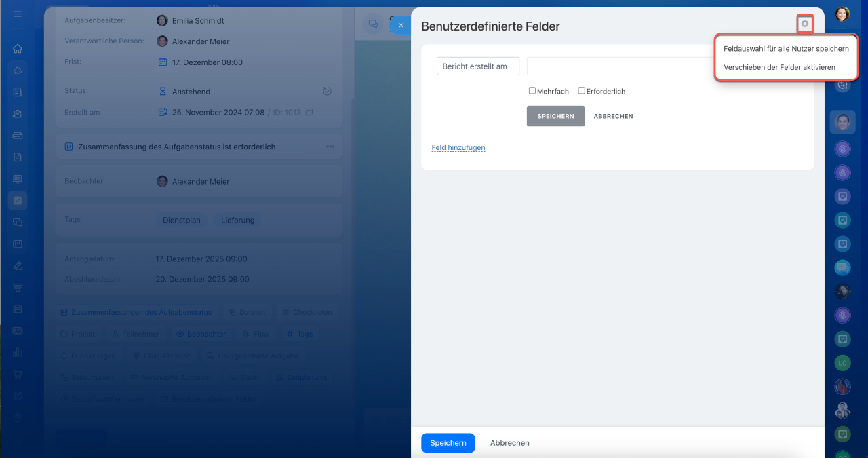
Task: Click the copy ID icon next to ID: 1013
Action: tap(309, 112)
